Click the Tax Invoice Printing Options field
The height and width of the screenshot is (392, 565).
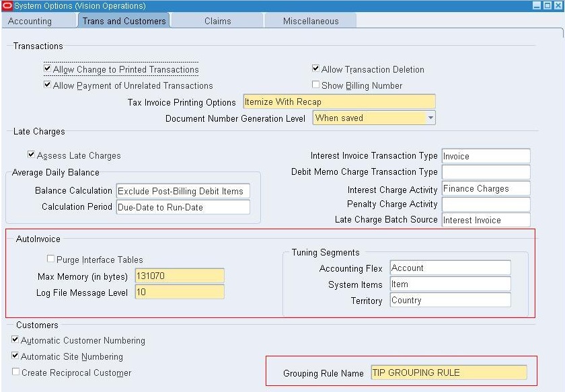(x=338, y=102)
